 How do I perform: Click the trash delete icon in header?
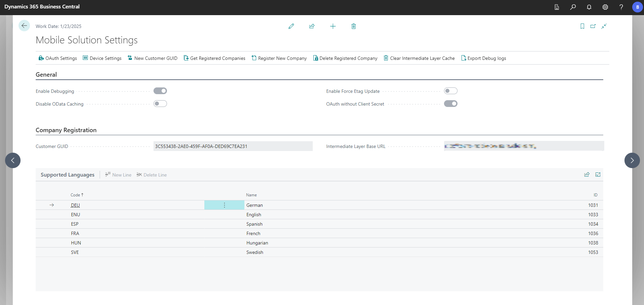[353, 26]
